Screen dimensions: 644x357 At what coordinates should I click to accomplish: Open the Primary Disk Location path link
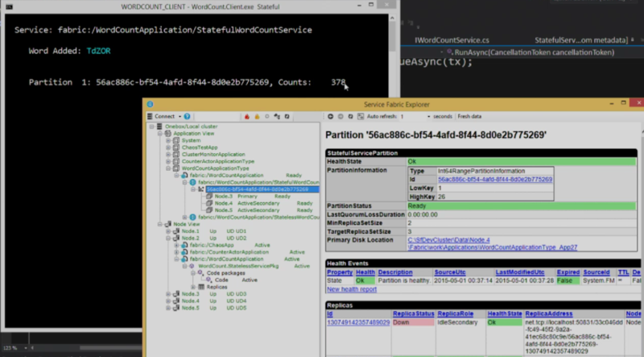[x=493, y=243]
